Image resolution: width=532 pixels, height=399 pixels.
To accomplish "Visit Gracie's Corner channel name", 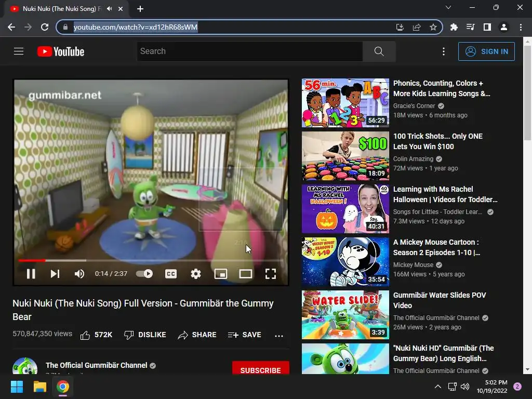I will [x=414, y=106].
